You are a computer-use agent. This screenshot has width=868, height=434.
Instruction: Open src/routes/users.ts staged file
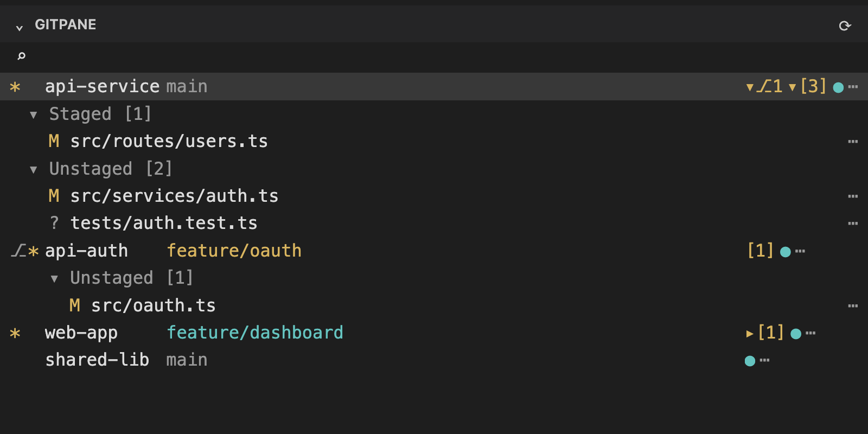click(x=169, y=141)
